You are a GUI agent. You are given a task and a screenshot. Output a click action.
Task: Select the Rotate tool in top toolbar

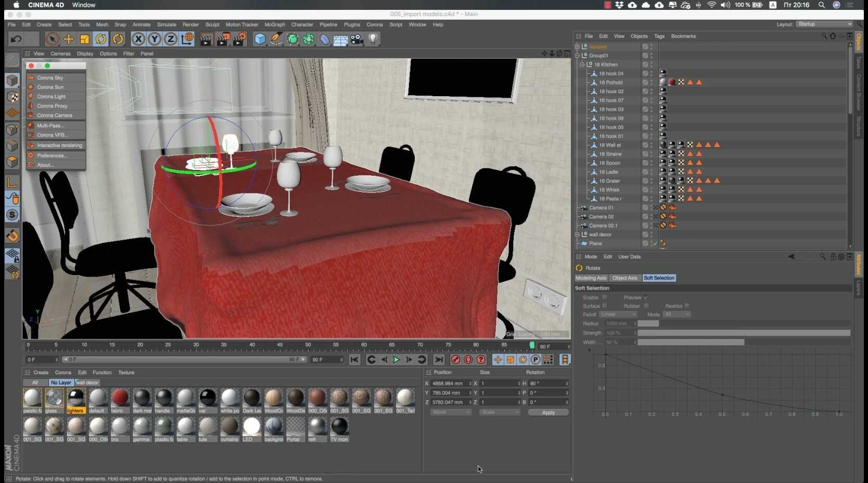tap(101, 39)
